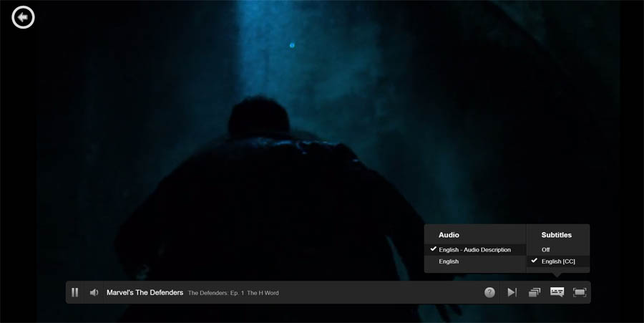
Task: Skip to the next episode
Action: coord(512,292)
